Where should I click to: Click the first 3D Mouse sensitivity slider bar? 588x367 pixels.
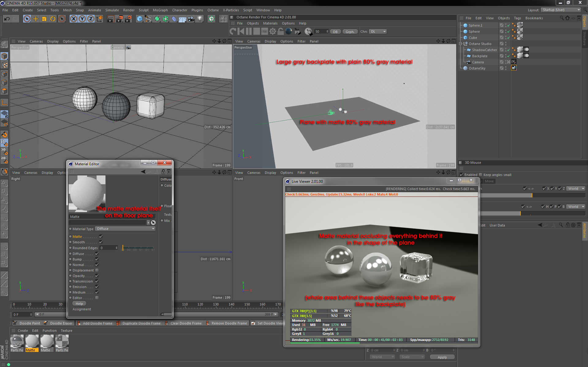tap(533, 195)
